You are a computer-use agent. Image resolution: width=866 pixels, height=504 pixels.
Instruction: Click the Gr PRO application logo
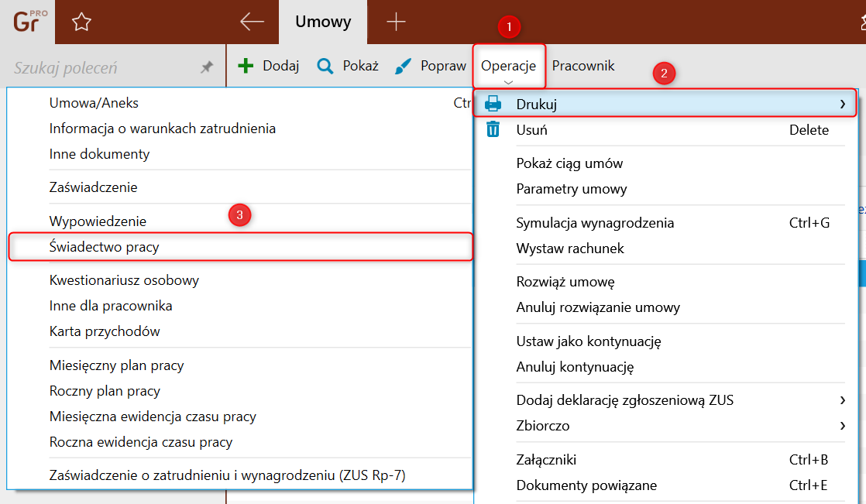pos(30,22)
